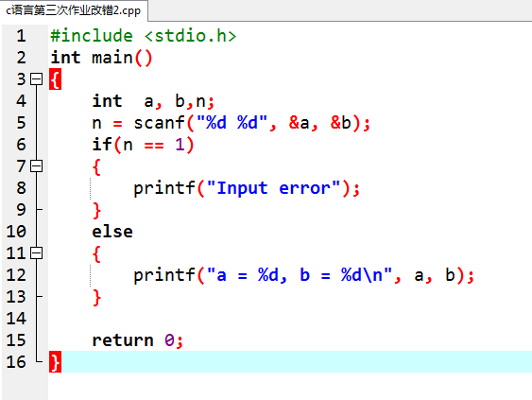Place cursor on the else keyword

112,232
